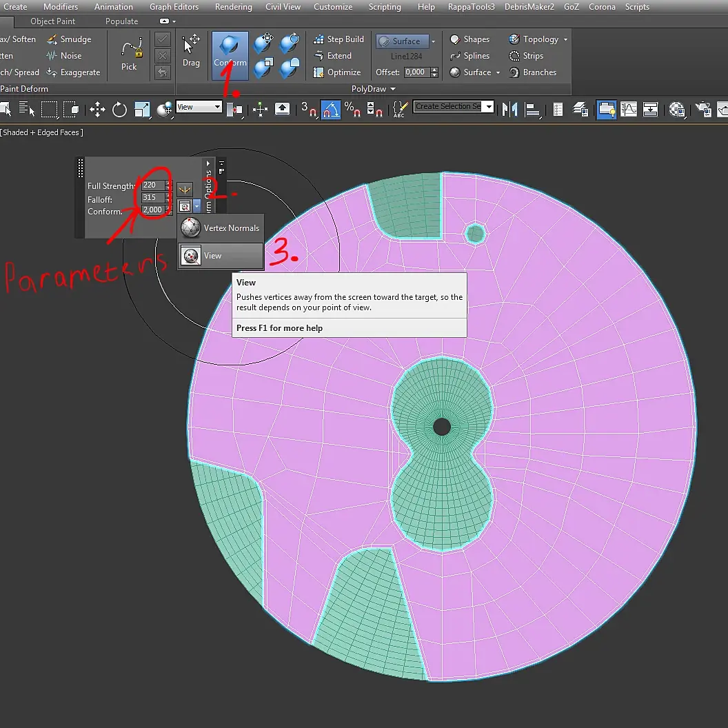The width and height of the screenshot is (728, 728).
Task: Select the Move tool in main toolbar
Action: click(x=97, y=110)
